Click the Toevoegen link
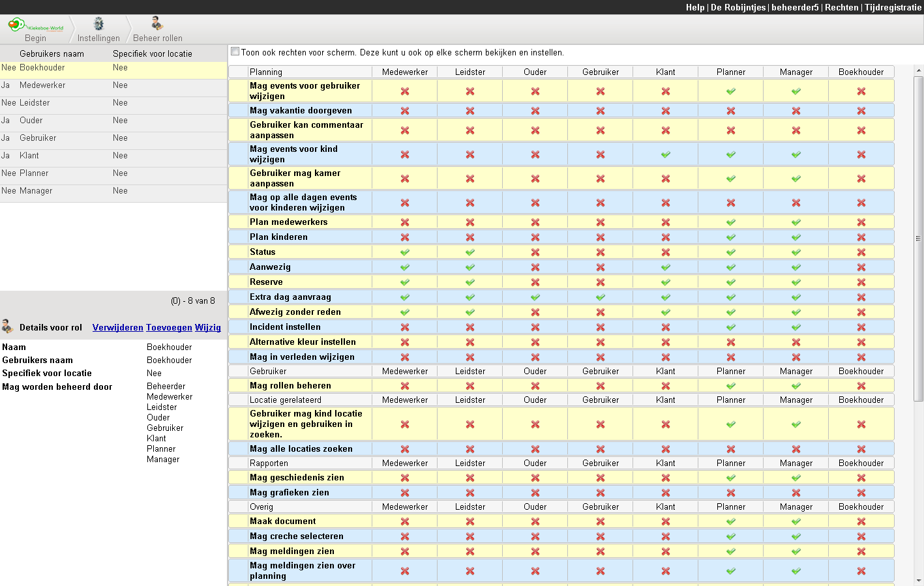The image size is (924, 586). tap(169, 328)
